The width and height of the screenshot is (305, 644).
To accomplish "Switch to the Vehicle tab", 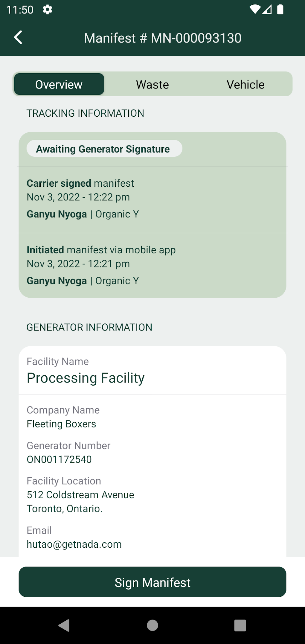I will pyautogui.click(x=245, y=84).
